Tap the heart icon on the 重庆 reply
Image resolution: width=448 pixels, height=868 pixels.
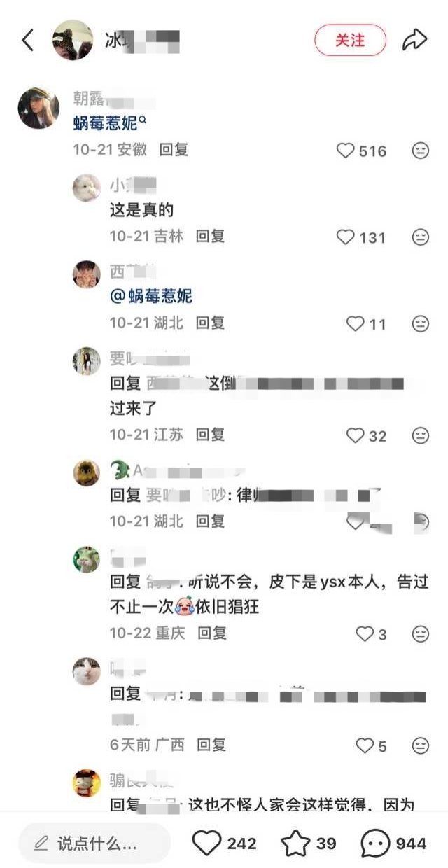tap(365, 634)
